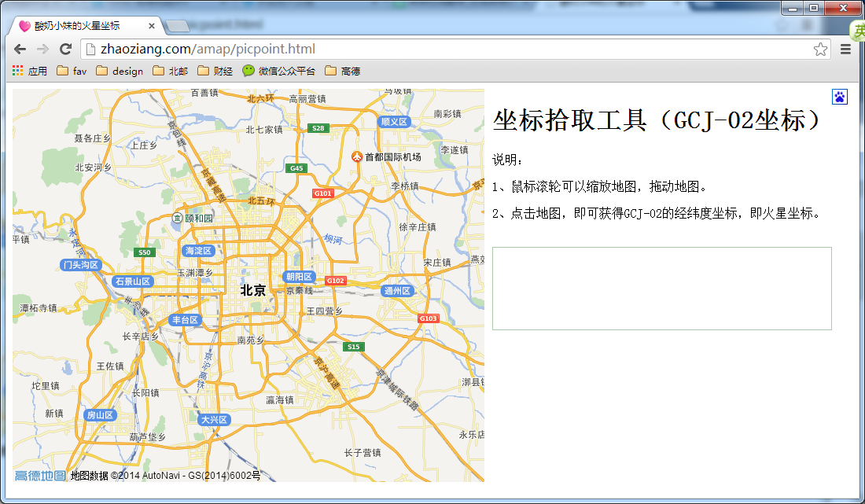The height and width of the screenshot is (504, 865).
Task: Click the G45 highway shield
Action: [x=296, y=168]
